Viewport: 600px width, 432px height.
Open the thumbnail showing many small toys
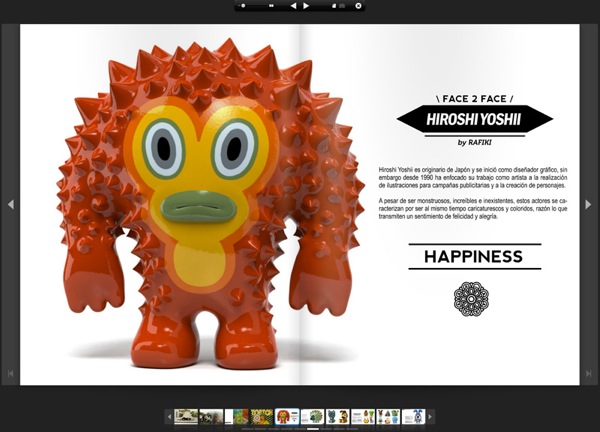point(388,417)
